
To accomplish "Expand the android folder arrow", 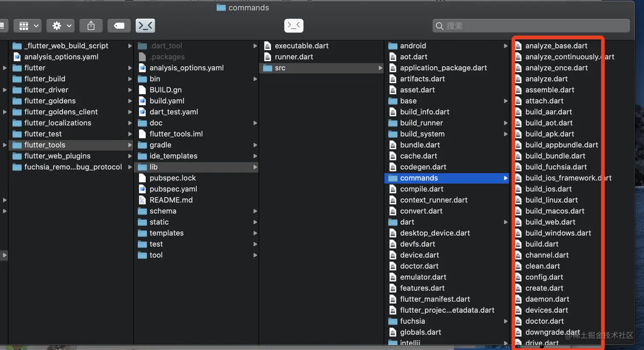I will (x=506, y=46).
